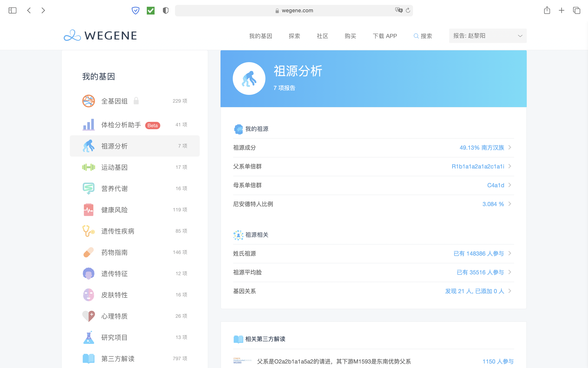588x368 pixels.
Task: Expand 父系单倍群 row chevron
Action: [510, 166]
